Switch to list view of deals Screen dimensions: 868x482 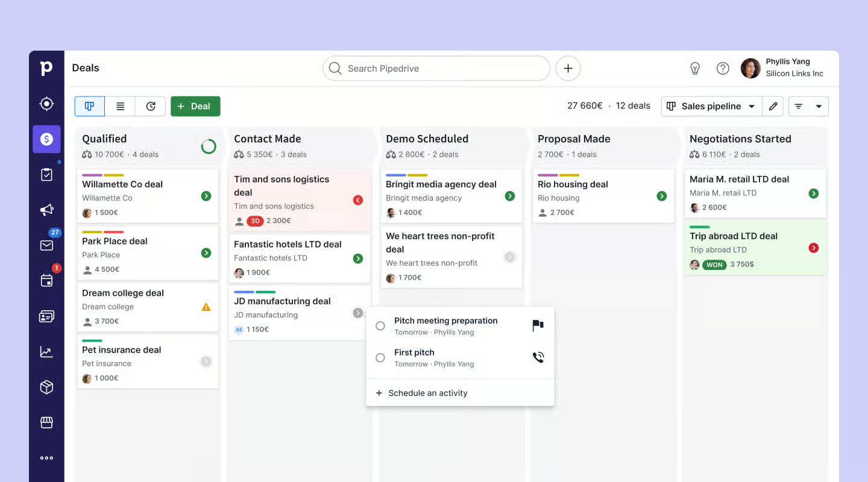click(x=120, y=106)
